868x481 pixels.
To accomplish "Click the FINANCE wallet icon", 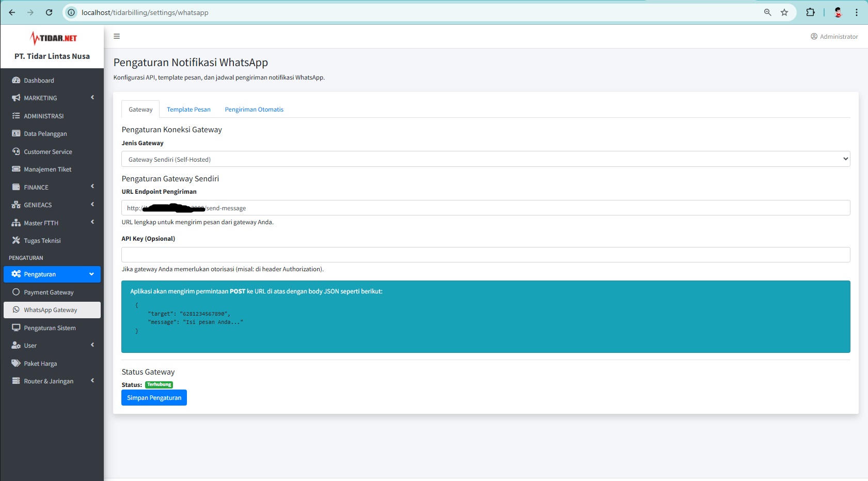I will pos(16,187).
